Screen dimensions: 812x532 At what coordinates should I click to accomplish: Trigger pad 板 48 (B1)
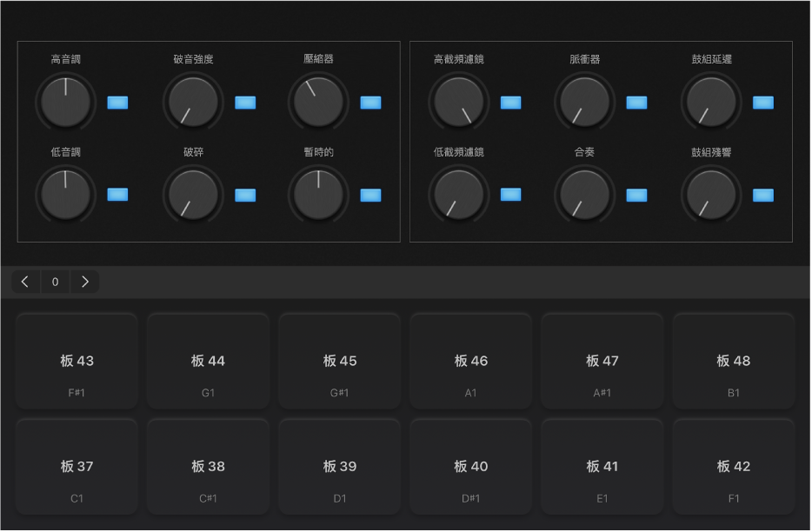(733, 361)
